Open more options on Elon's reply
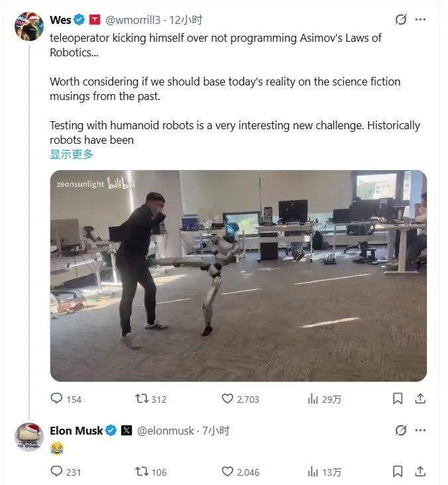Viewport: 448px width, 485px height. point(420,431)
